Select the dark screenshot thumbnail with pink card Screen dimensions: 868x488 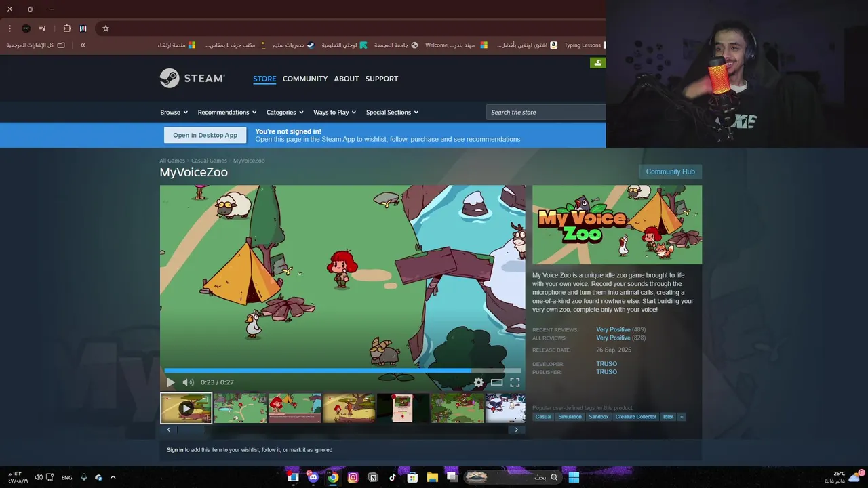(403, 409)
